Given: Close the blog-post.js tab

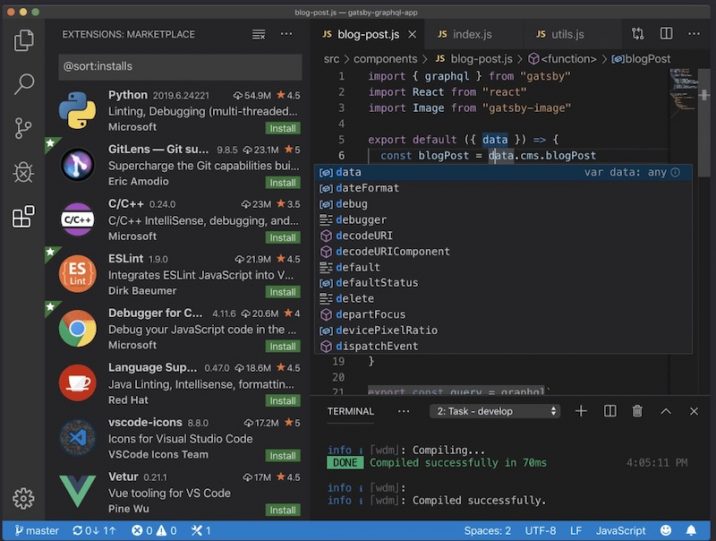Looking at the screenshot, I should point(412,34).
